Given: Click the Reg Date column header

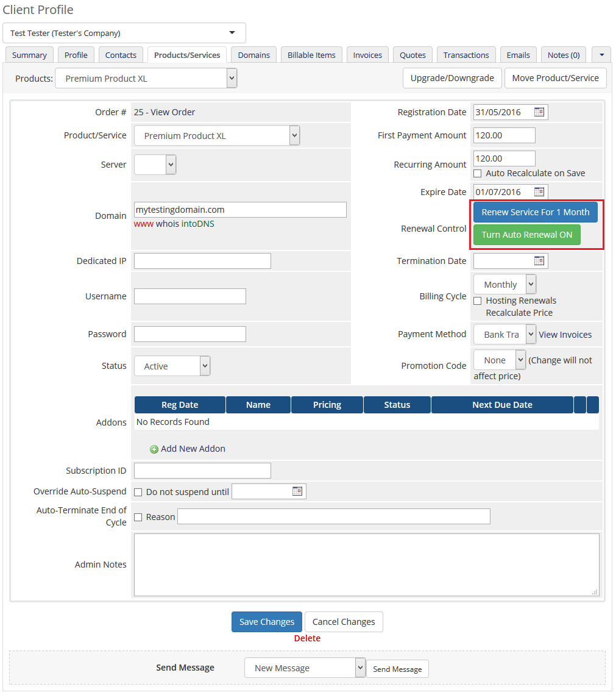Looking at the screenshot, I should pyautogui.click(x=180, y=405).
